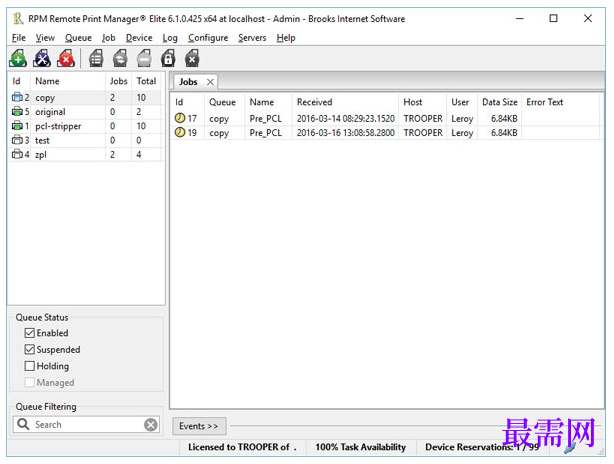614x464 pixels.
Task: Open the Queue menu
Action: click(x=78, y=38)
